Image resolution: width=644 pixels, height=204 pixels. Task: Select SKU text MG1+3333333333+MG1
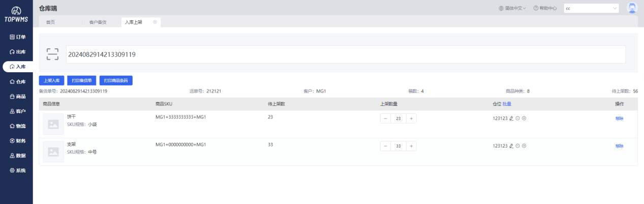pos(180,117)
